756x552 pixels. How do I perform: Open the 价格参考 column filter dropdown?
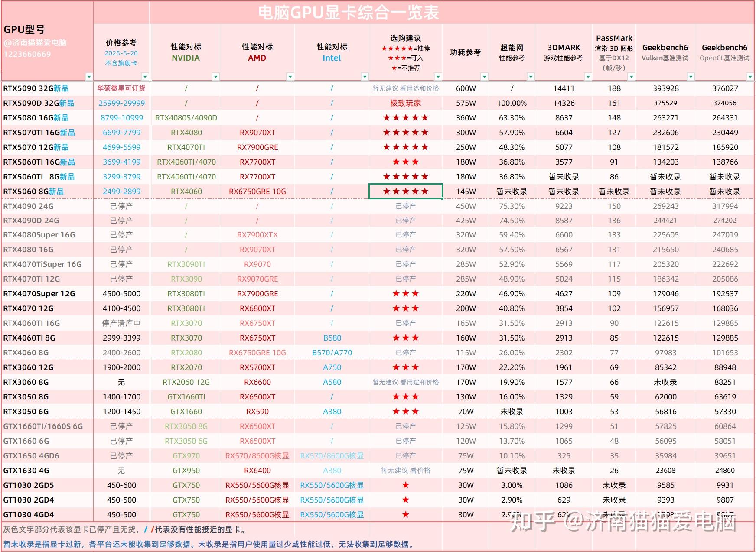coord(145,77)
